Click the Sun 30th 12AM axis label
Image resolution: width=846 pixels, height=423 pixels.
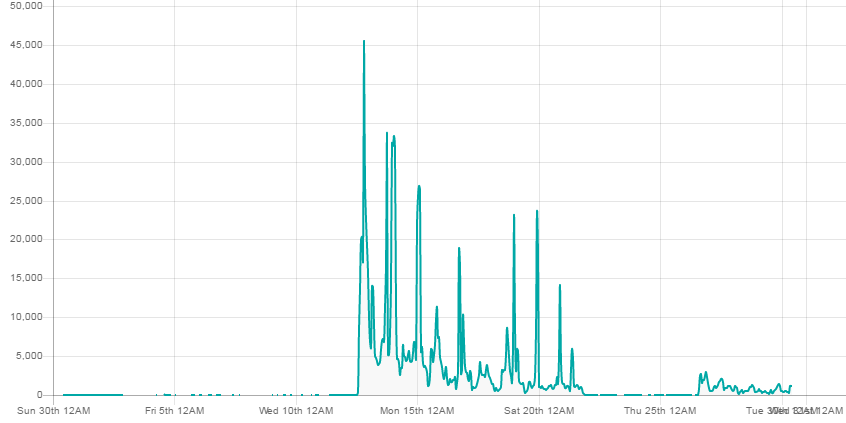[53, 410]
